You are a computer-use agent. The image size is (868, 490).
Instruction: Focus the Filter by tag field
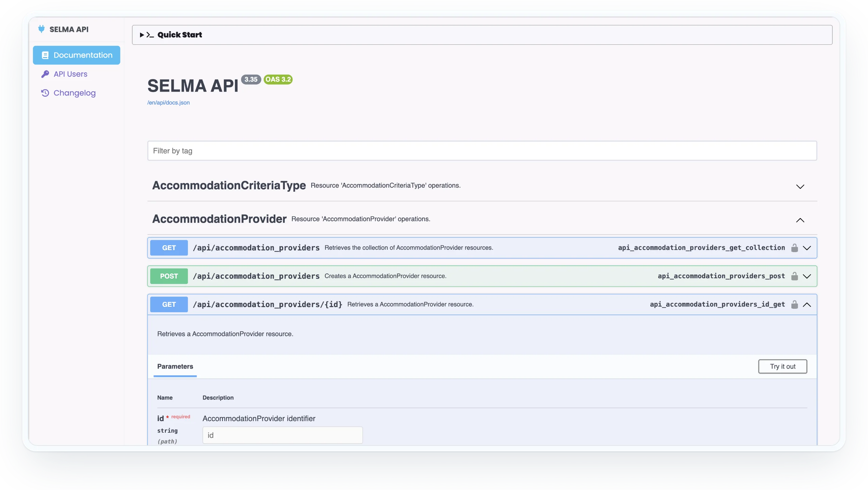click(482, 151)
